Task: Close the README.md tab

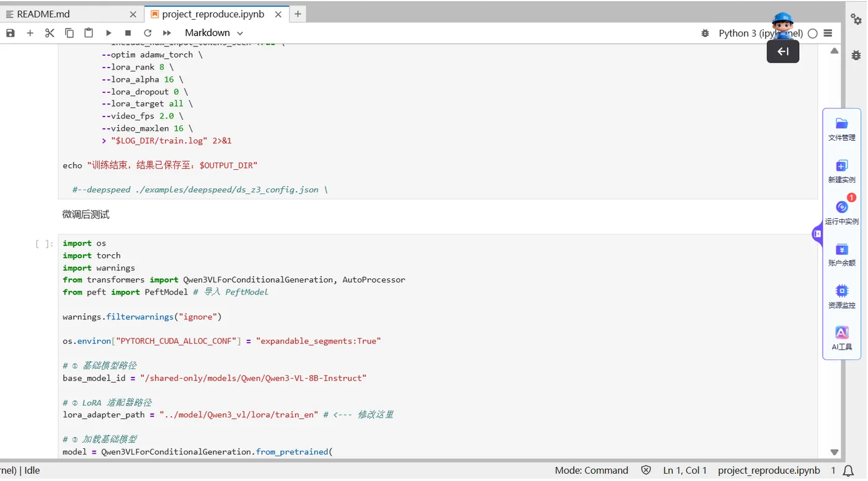Action: [133, 14]
